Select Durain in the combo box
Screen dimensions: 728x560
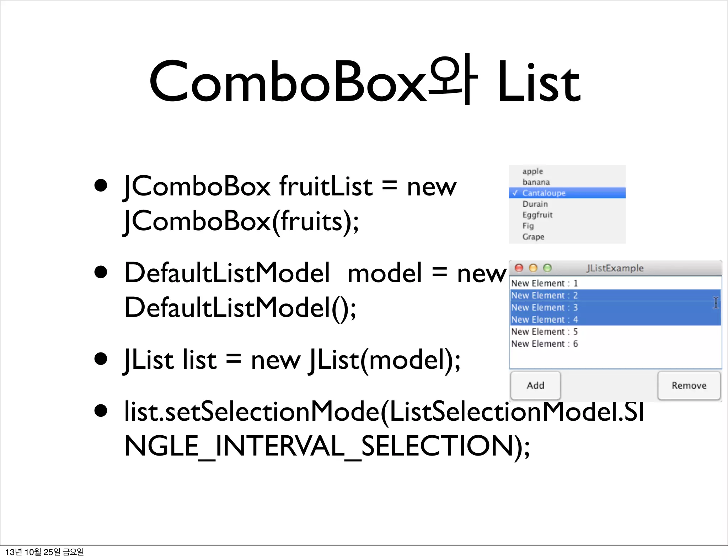567,204
